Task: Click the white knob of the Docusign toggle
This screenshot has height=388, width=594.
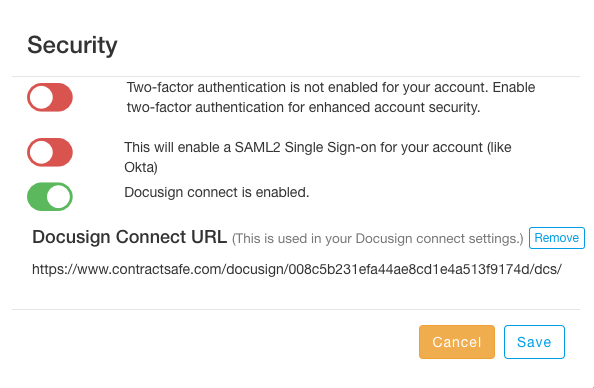Action: tap(59, 197)
